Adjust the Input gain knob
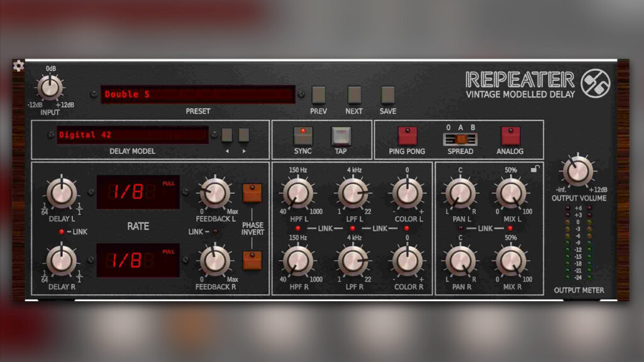This screenshot has width=644, height=362. (x=50, y=87)
